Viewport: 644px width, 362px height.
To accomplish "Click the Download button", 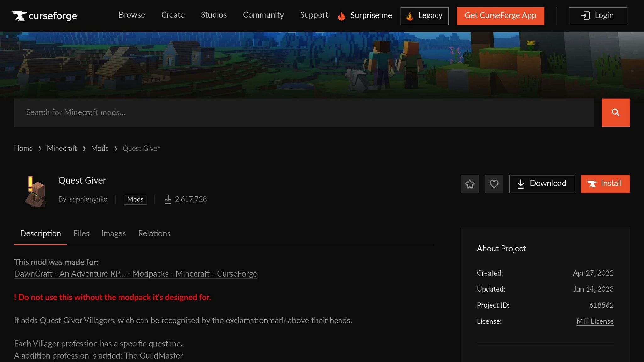I will pos(542,184).
